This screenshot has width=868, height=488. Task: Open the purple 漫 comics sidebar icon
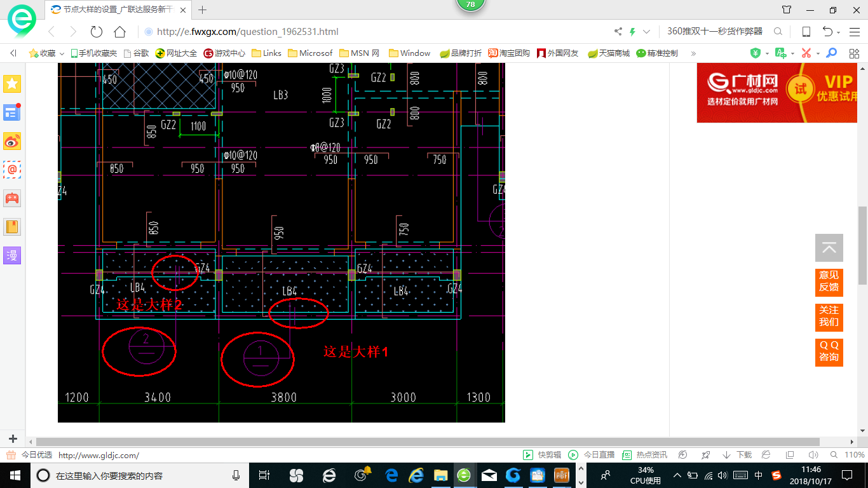pyautogui.click(x=12, y=255)
